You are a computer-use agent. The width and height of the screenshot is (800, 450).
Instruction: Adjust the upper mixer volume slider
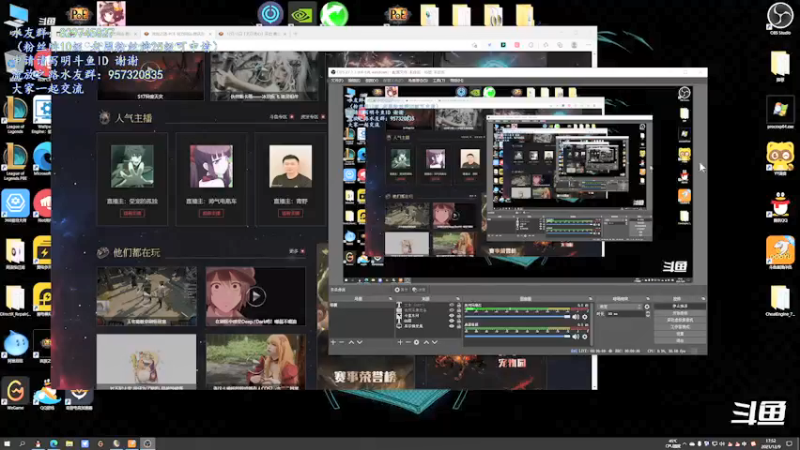[x=517, y=317]
